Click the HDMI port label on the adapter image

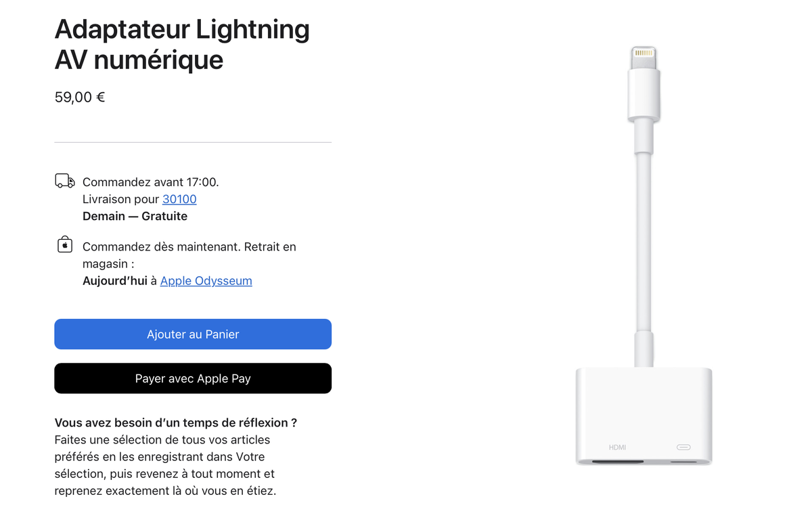(618, 447)
